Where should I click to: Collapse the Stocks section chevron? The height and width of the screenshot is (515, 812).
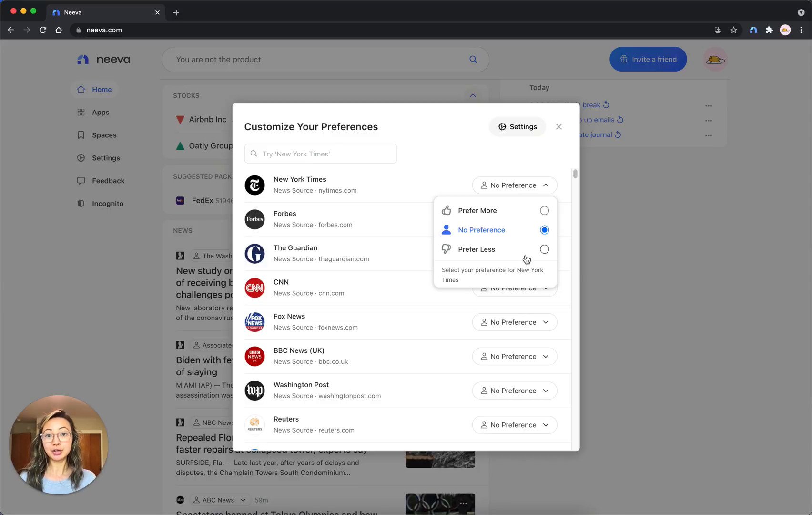point(473,95)
